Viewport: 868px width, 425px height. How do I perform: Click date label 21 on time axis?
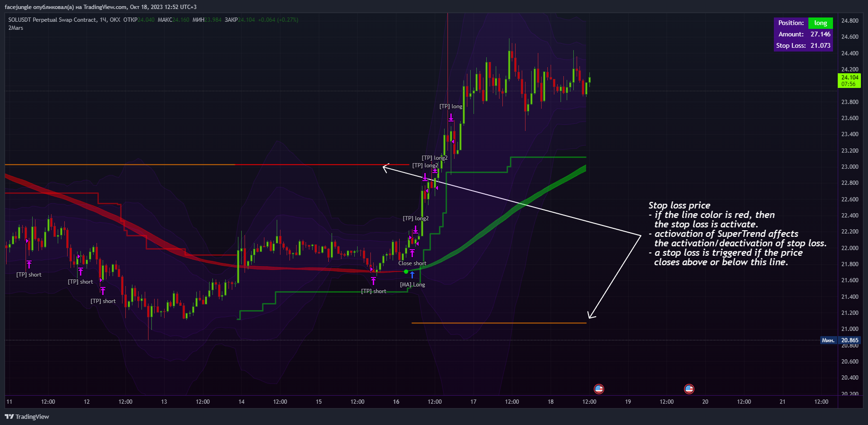click(782, 402)
